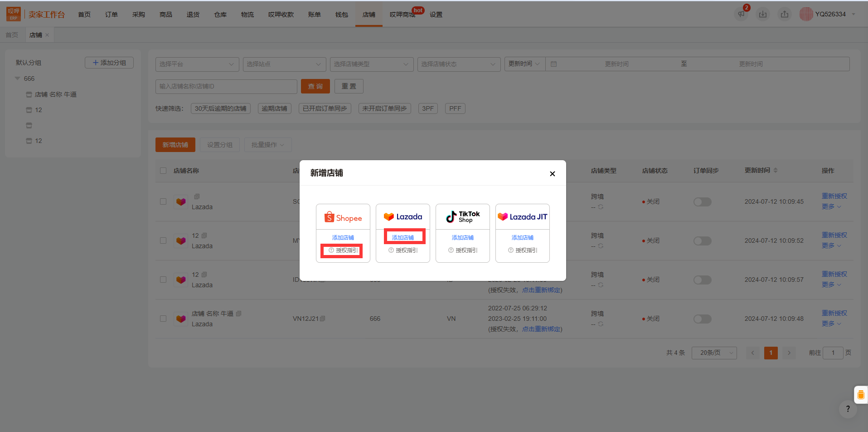Viewport: 868px width, 432px height.
Task: Click 授权指引 under Shopee
Action: (x=347, y=250)
